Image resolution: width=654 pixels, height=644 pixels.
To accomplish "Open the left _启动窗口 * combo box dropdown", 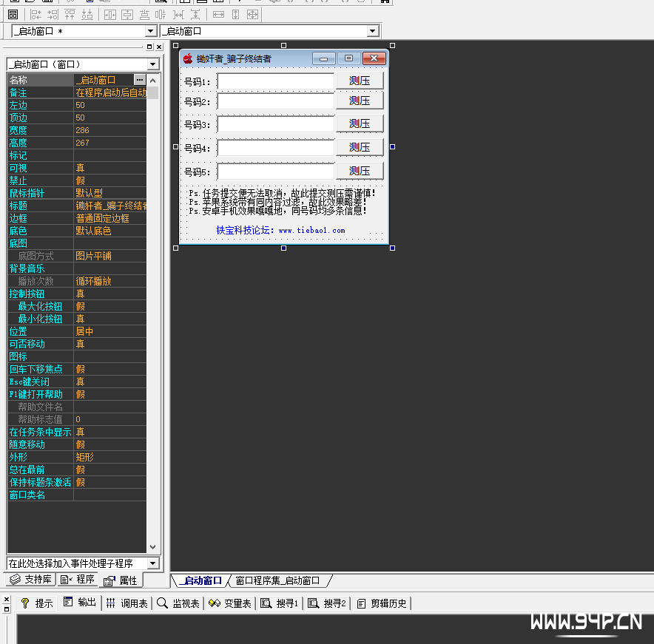I will pyautogui.click(x=151, y=31).
